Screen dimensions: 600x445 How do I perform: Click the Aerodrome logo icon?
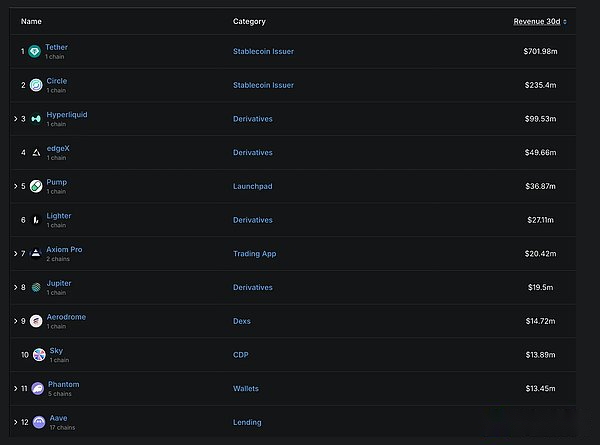pyautogui.click(x=37, y=321)
